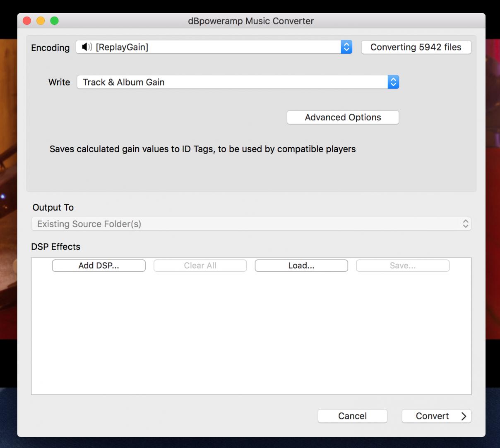Click the blue arrows on the Encoding selector
Viewport: 500px width, 448px height.
[346, 47]
